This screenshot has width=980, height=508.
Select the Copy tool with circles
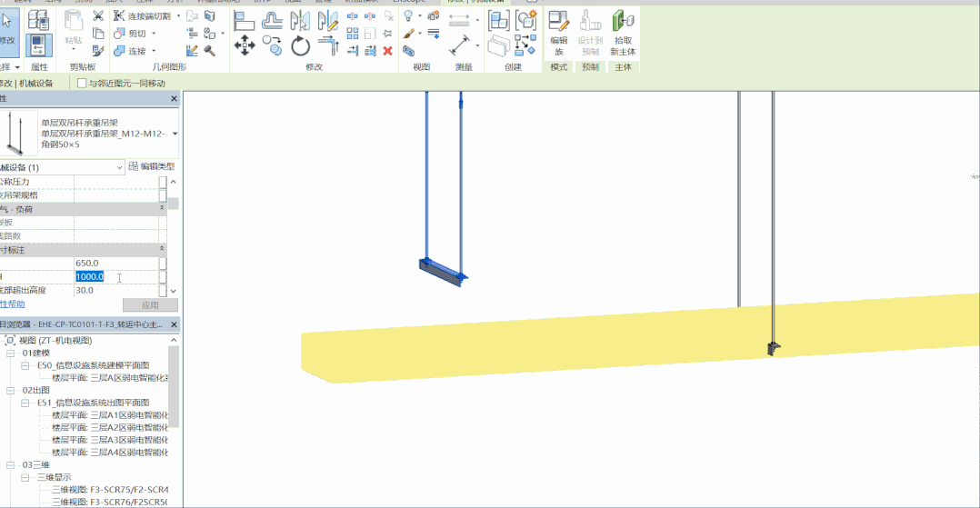tap(272, 45)
